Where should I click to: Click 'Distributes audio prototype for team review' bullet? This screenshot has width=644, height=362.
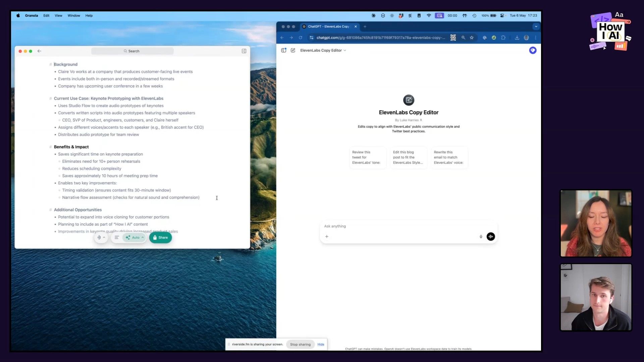[98, 134]
